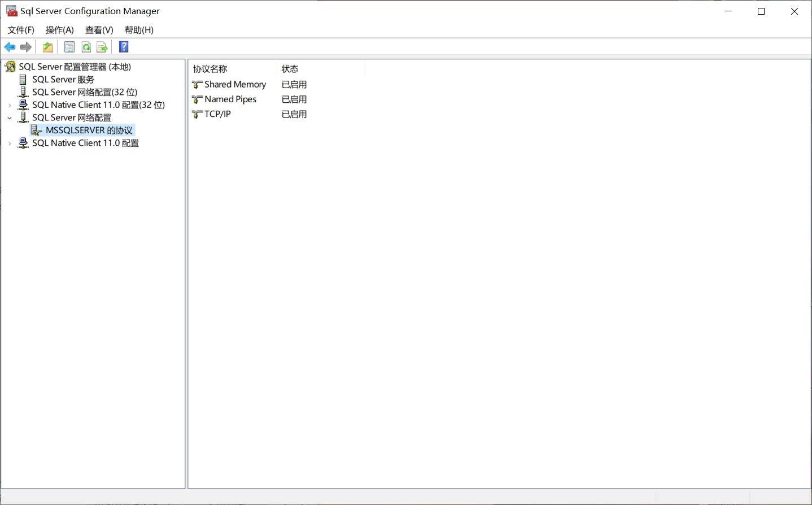The height and width of the screenshot is (505, 812).
Task: Open the 文件(F) menu
Action: click(x=21, y=30)
